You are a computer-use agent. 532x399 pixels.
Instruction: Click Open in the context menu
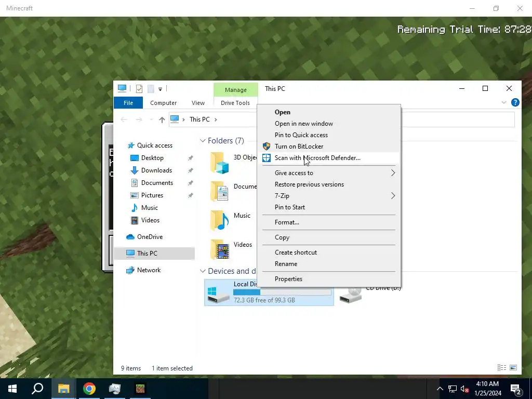(282, 112)
